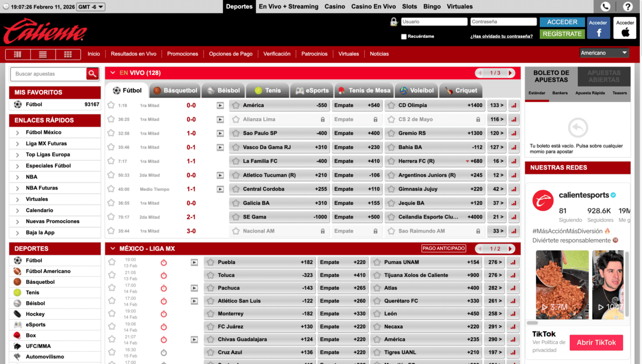The height and width of the screenshot is (364, 642).
Task: Go to next page in EN VIVO pager
Action: pos(511,73)
